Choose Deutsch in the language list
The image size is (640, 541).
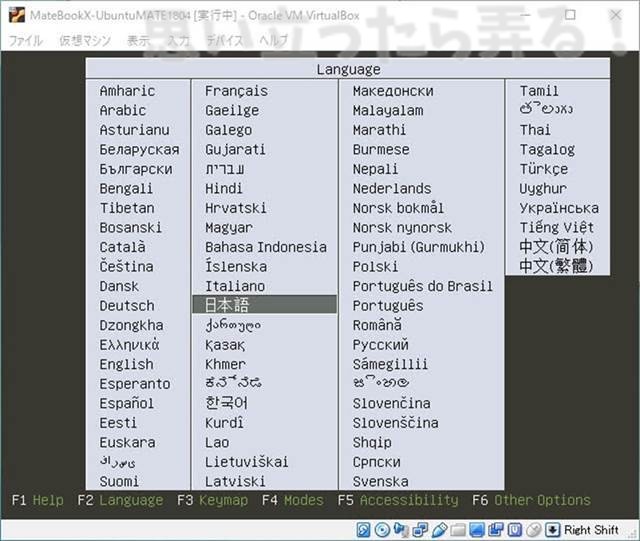pos(127,305)
